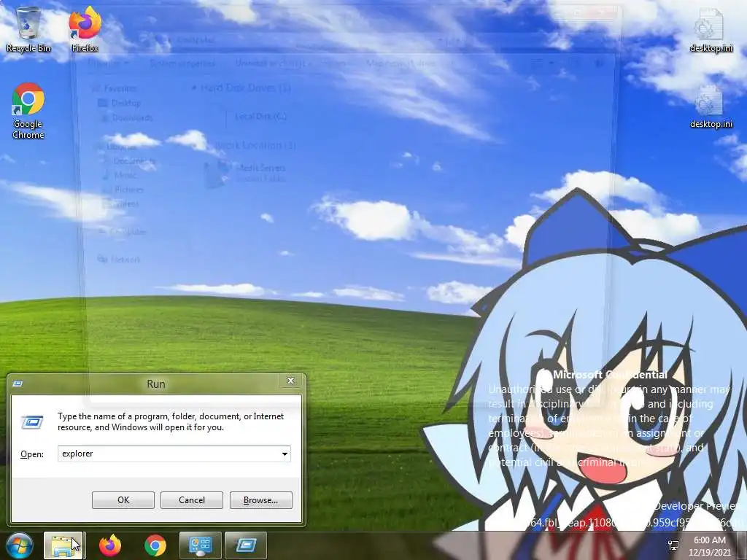Image resolution: width=747 pixels, height=560 pixels.
Task: Click the Run program icon beside the description
Action: [x=32, y=422]
